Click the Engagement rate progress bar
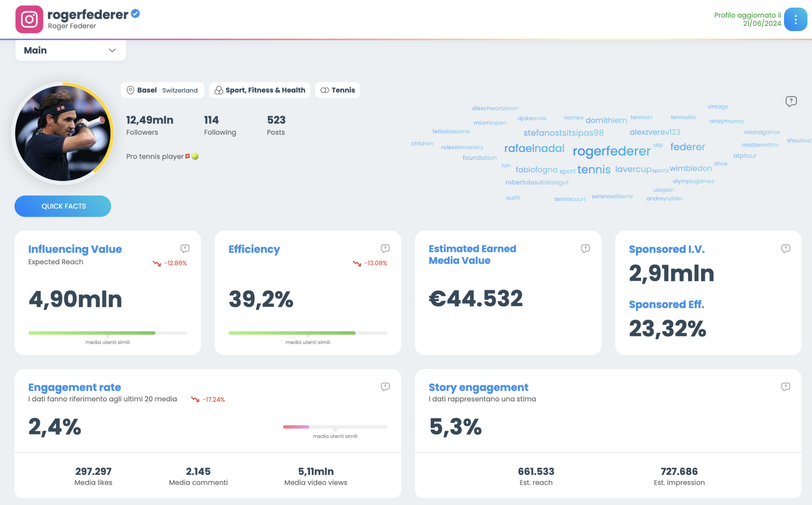 point(335,427)
